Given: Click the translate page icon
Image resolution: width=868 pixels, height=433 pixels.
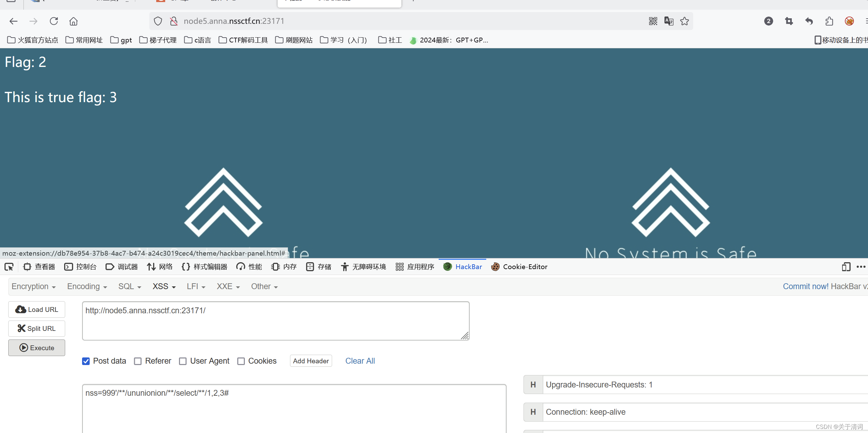Looking at the screenshot, I should pos(669,21).
